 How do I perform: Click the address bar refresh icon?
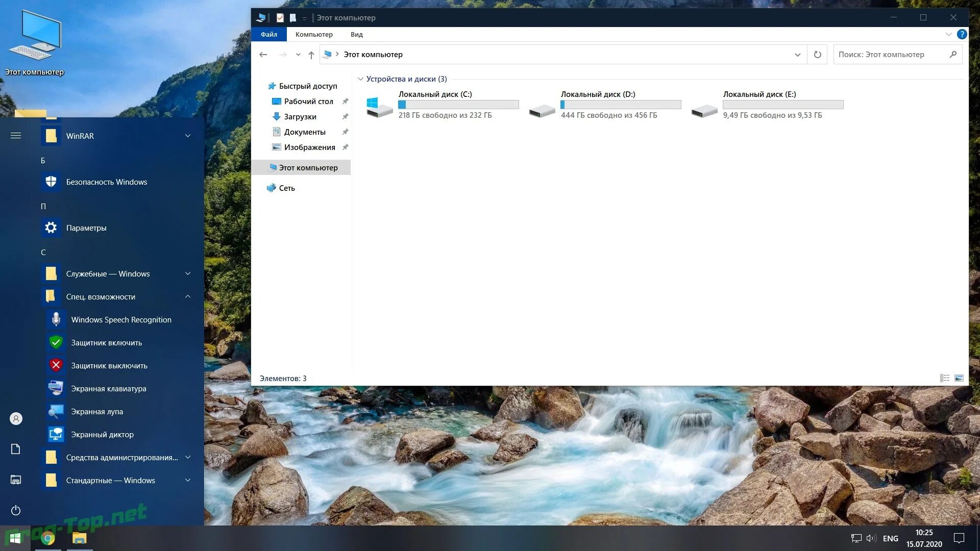[816, 54]
